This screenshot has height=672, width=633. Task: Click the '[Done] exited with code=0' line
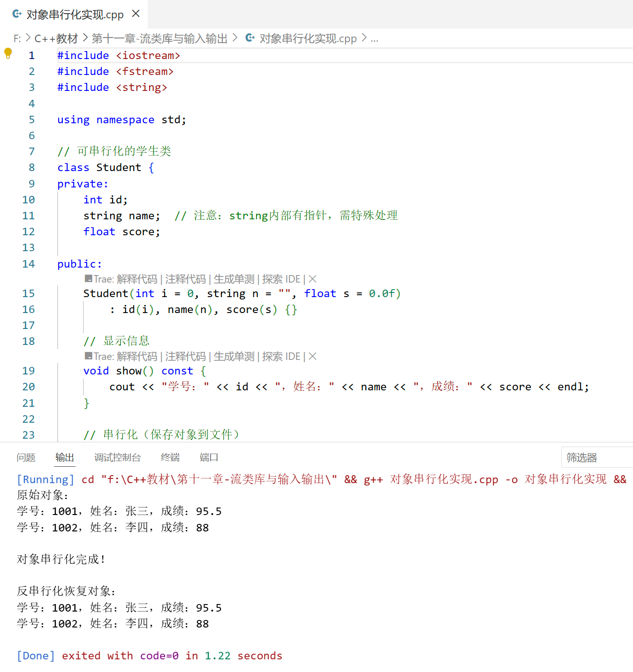[150, 656]
